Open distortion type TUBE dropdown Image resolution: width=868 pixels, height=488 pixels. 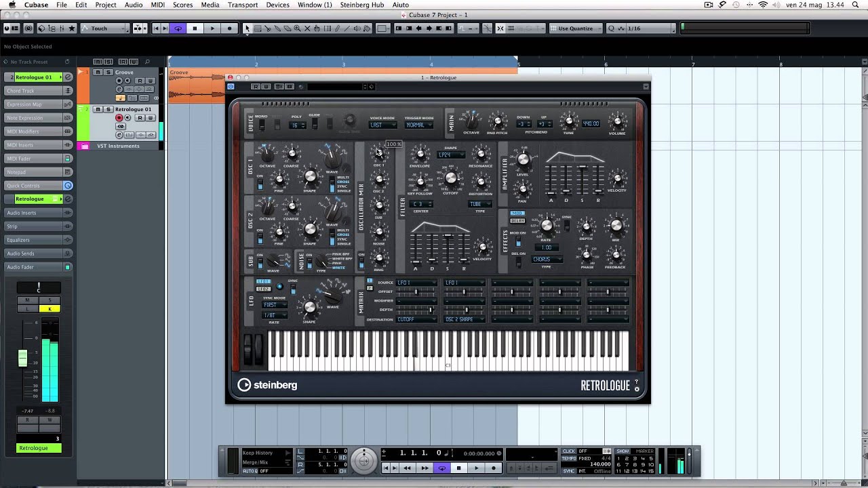click(480, 204)
